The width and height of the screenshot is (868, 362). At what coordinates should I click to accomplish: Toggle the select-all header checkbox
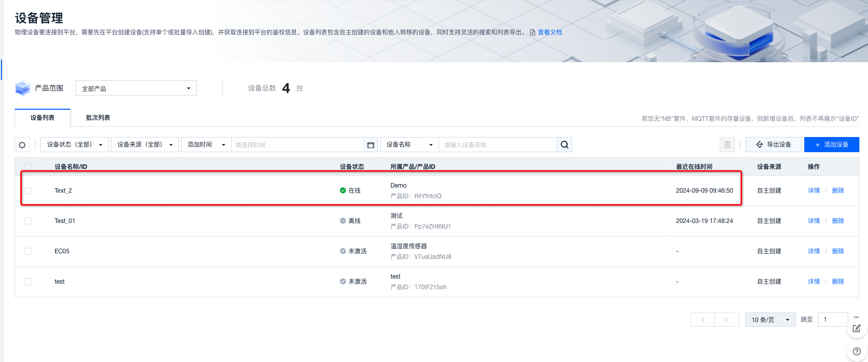tap(28, 166)
